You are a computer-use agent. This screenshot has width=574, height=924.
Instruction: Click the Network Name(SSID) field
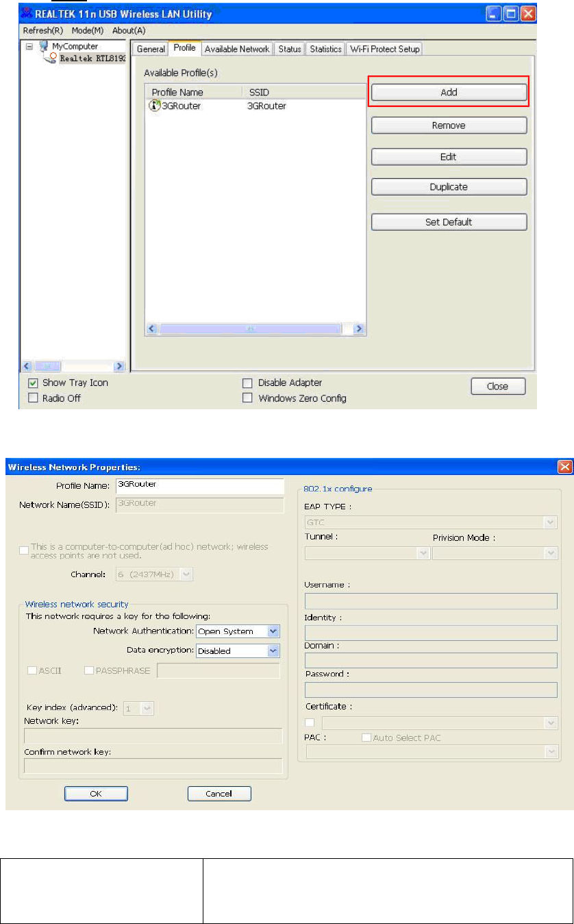(x=199, y=505)
